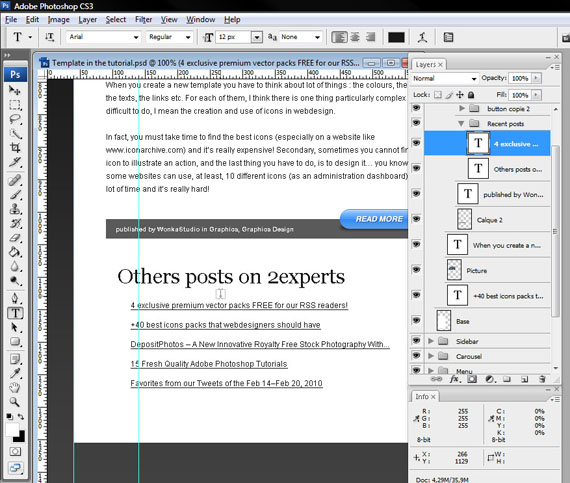Hide the published by Won... layer

pyautogui.click(x=416, y=194)
